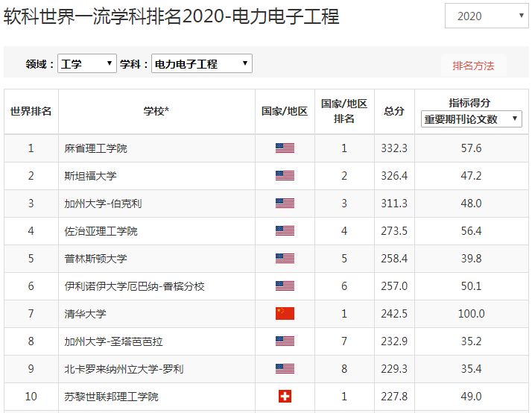This screenshot has height=413, width=532.
Task: Click total score 257.0
Action: coord(394,286)
